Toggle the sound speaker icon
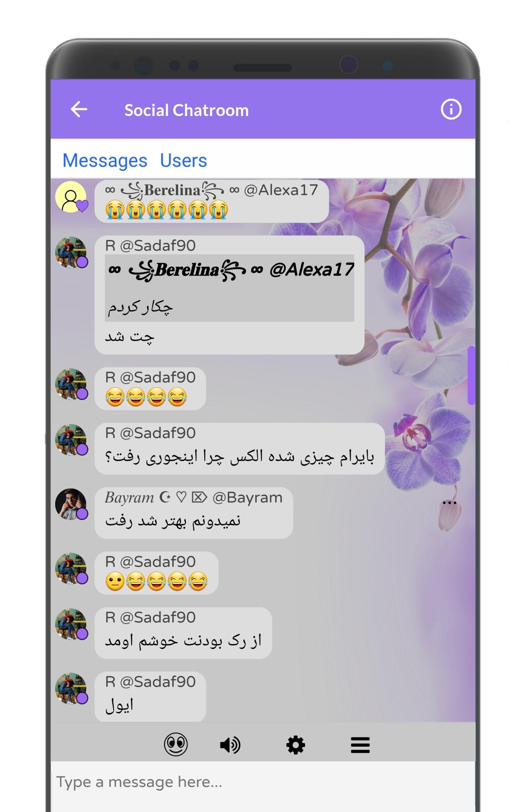This screenshot has width=526, height=812. coord(230,745)
